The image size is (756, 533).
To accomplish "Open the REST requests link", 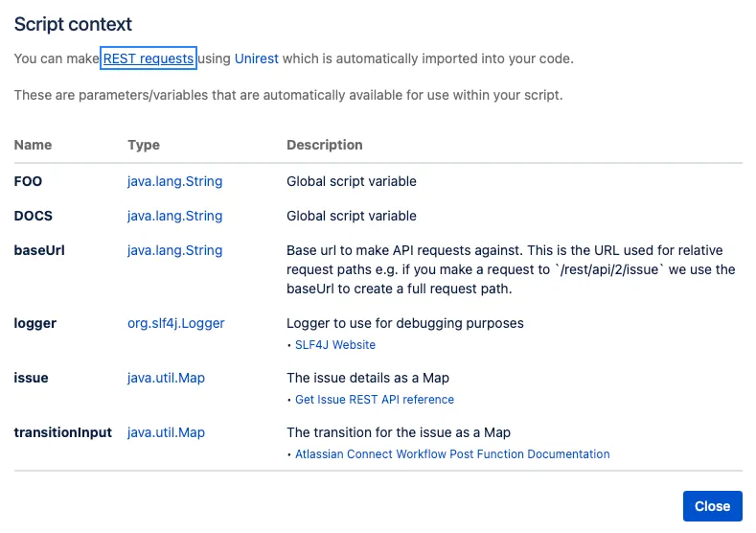I will tap(148, 58).
